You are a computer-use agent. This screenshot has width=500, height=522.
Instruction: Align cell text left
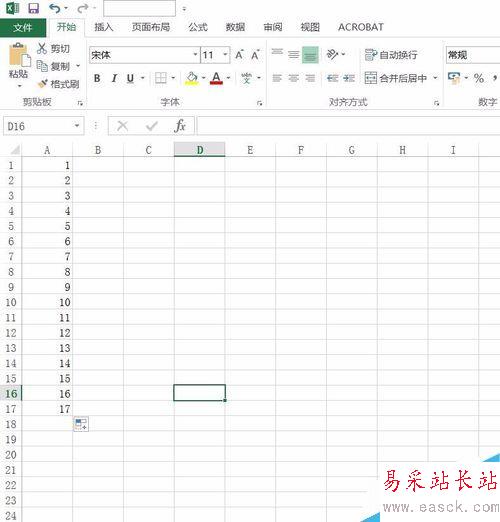click(x=277, y=78)
